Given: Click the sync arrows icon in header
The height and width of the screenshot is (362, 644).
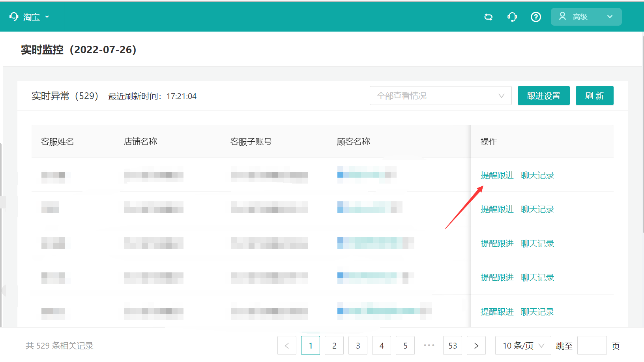Looking at the screenshot, I should tap(489, 17).
